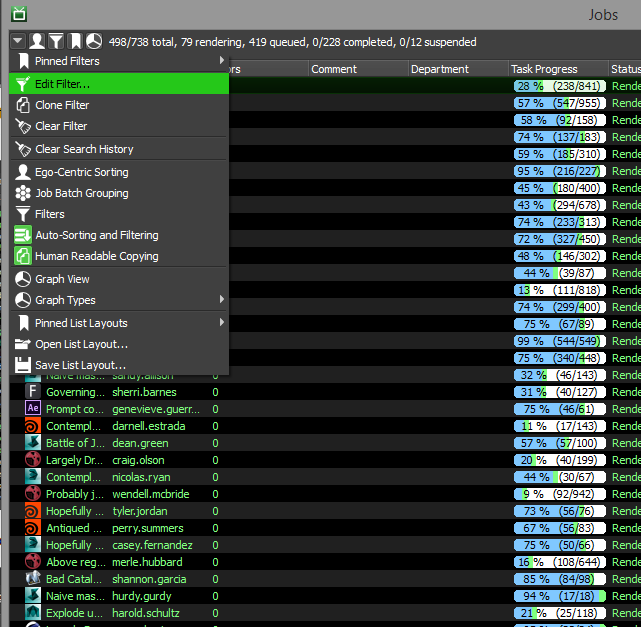
Task: Select user cell 'casey.fernandez'
Action: pos(152,545)
